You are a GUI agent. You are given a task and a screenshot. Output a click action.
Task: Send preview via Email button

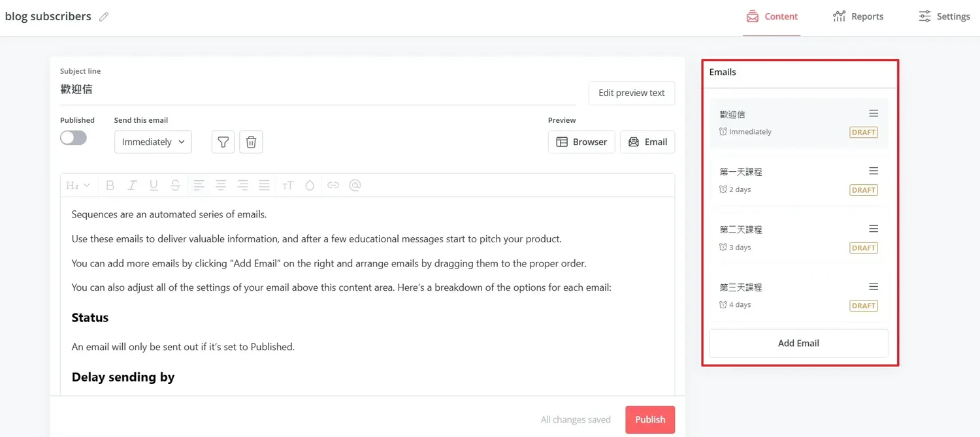pyautogui.click(x=647, y=142)
